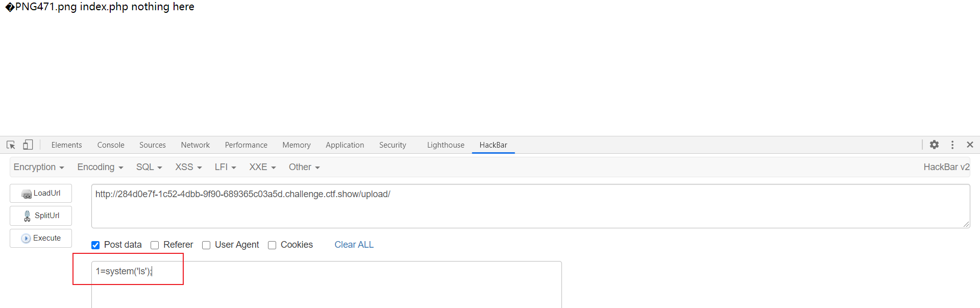Click the post data text area

327,285
